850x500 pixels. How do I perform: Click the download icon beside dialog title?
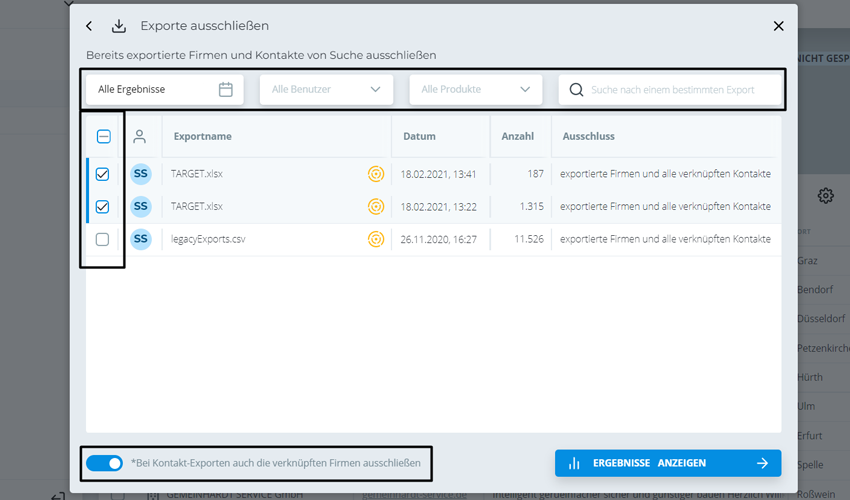(x=119, y=26)
